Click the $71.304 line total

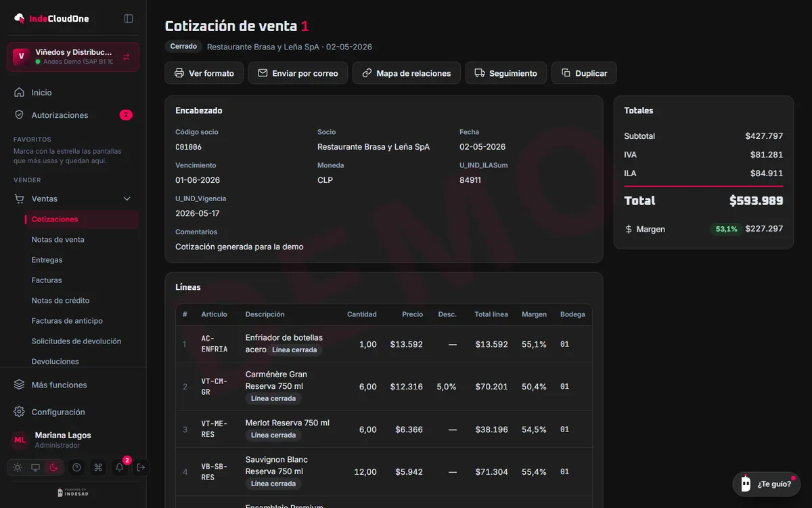tap(492, 472)
